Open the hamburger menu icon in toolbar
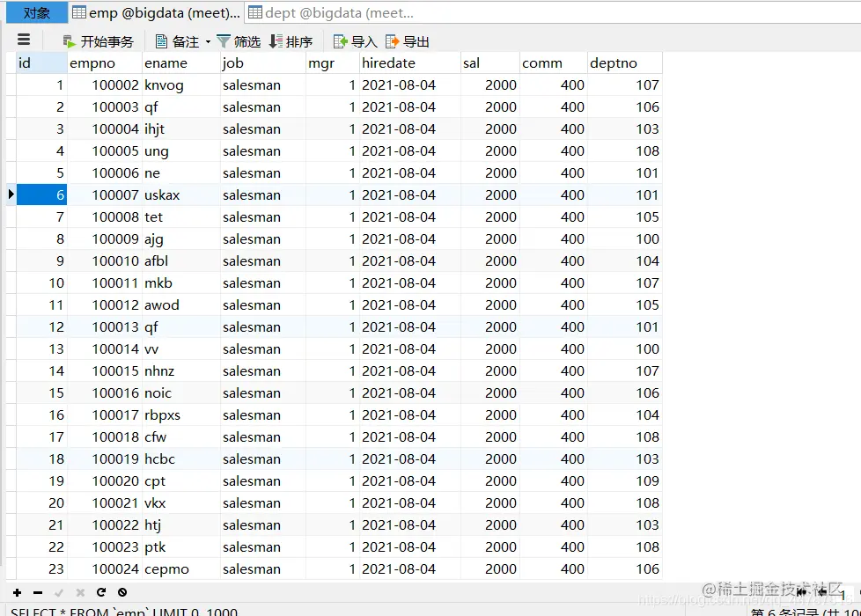The height and width of the screenshot is (616, 861). 24,40
